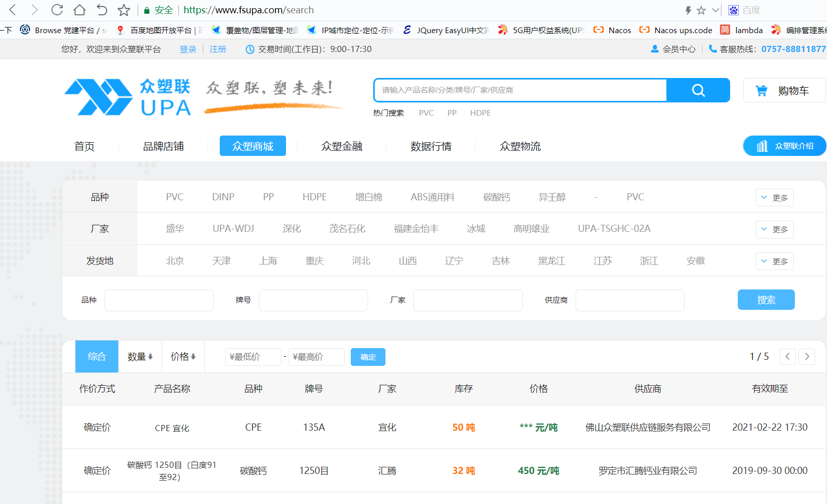827x504 pixels.
Task: Open IP城市定位 bookmark
Action: point(350,30)
